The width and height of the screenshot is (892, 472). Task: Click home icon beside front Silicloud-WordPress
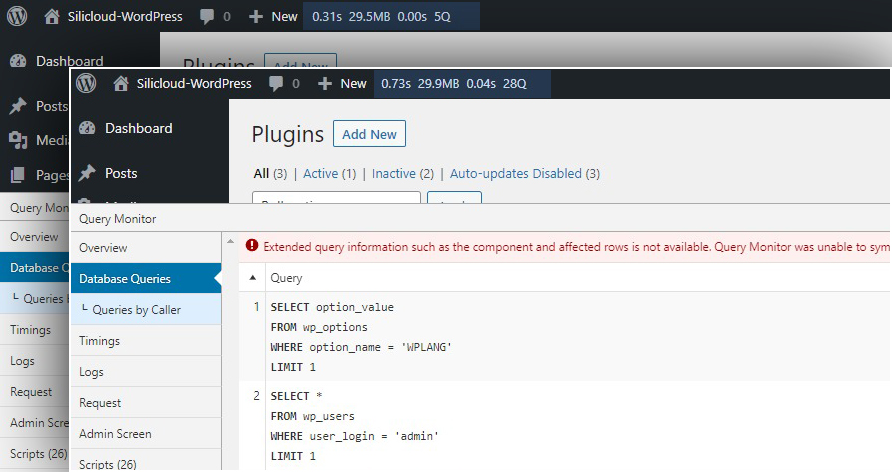[121, 84]
